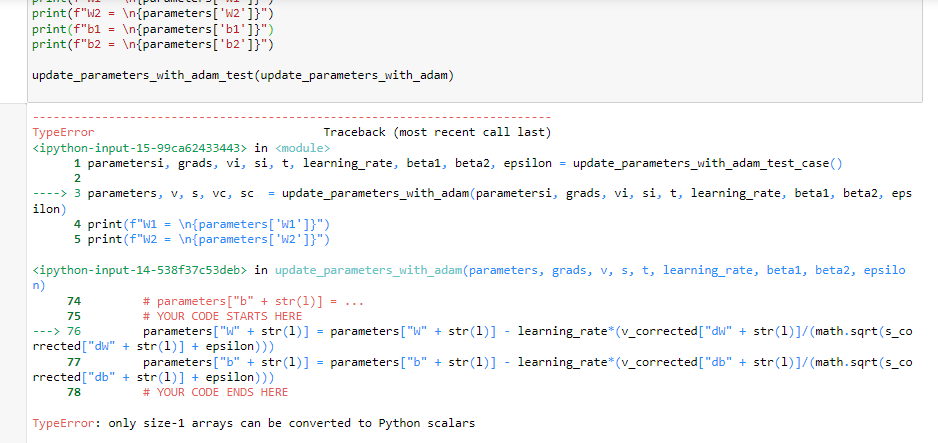Click the <module> text in traceback
The width and height of the screenshot is (938, 443).
[302, 148]
